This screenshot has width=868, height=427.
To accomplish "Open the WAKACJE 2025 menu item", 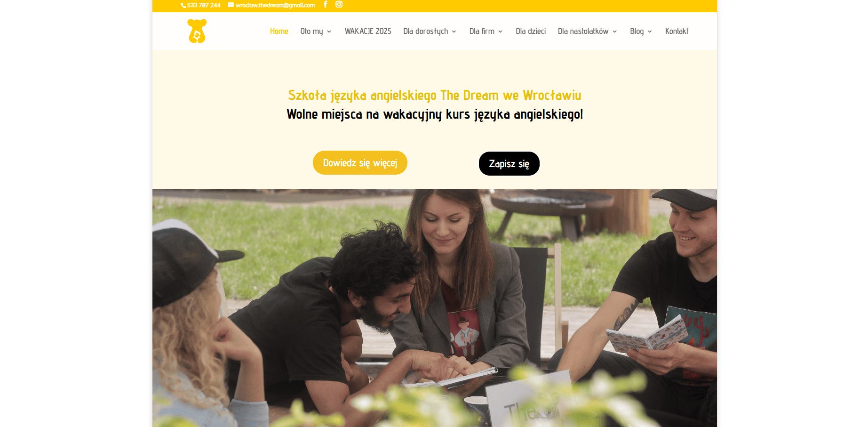I will tap(368, 31).
